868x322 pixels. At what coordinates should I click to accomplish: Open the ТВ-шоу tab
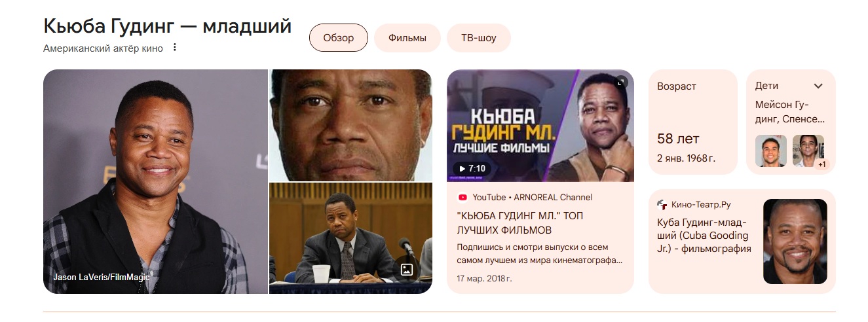pyautogui.click(x=478, y=38)
